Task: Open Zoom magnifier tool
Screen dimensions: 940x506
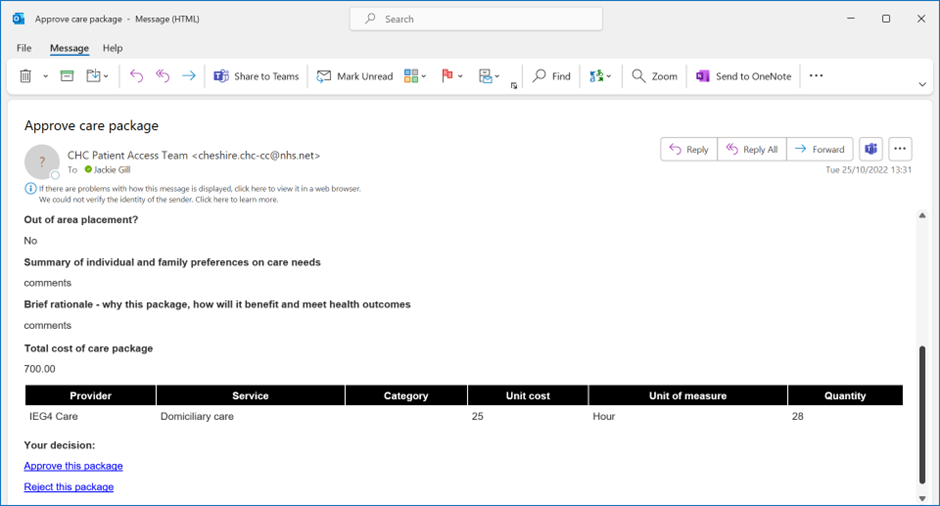Action: 654,76
